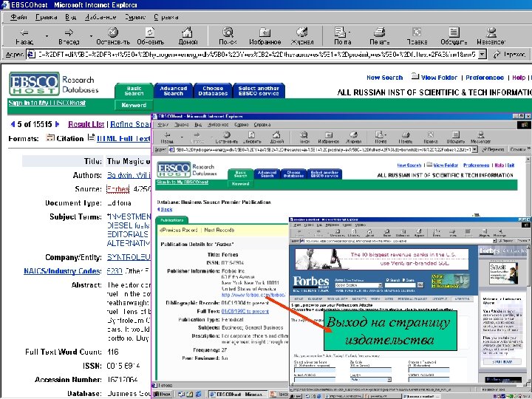The image size is (532, 399).
Task: Select the Basic Search tab in main page
Action: click(134, 91)
